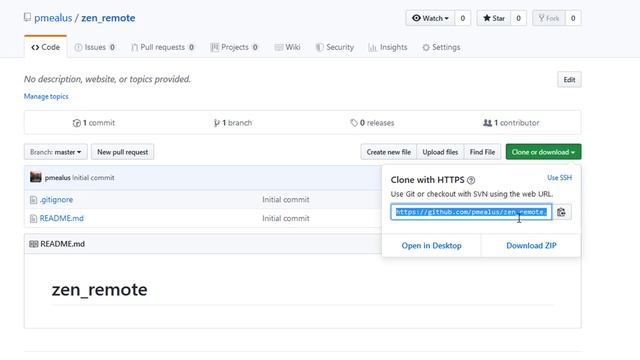
Task: Click the Fork button
Action: coord(549,18)
